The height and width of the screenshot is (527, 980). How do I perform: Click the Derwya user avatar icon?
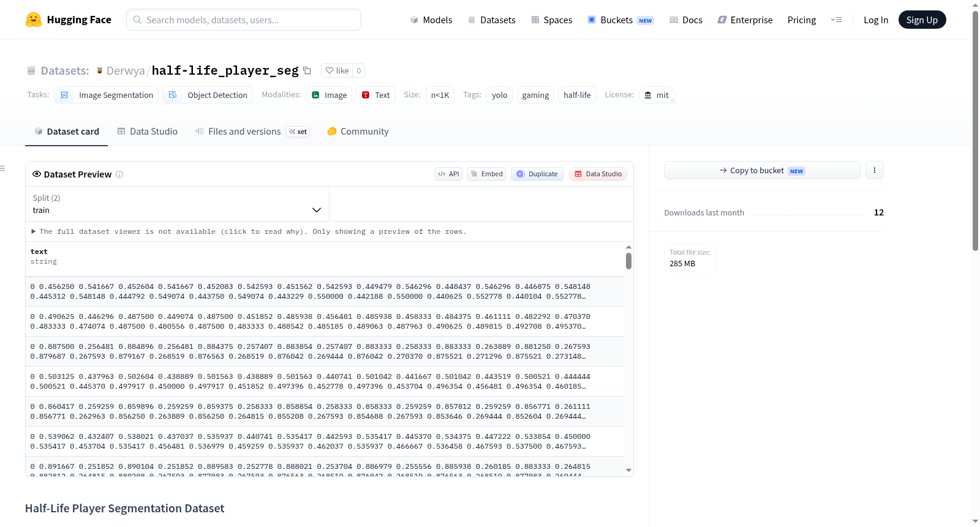coord(100,70)
